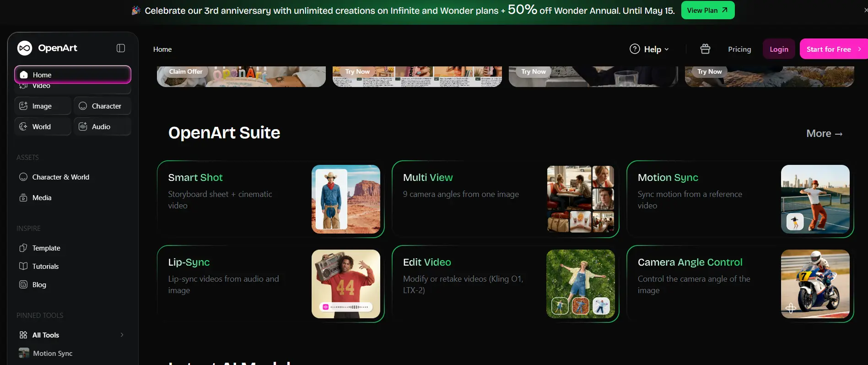868x365 pixels.
Task: Open pinned Motion Sync tool in sidebar
Action: pyautogui.click(x=73, y=353)
